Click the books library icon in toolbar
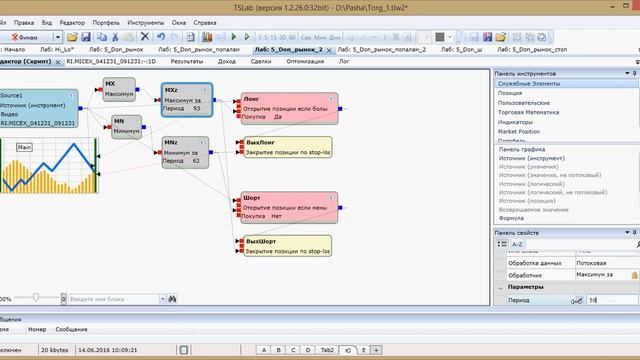The height and width of the screenshot is (360, 640). [x=207, y=37]
